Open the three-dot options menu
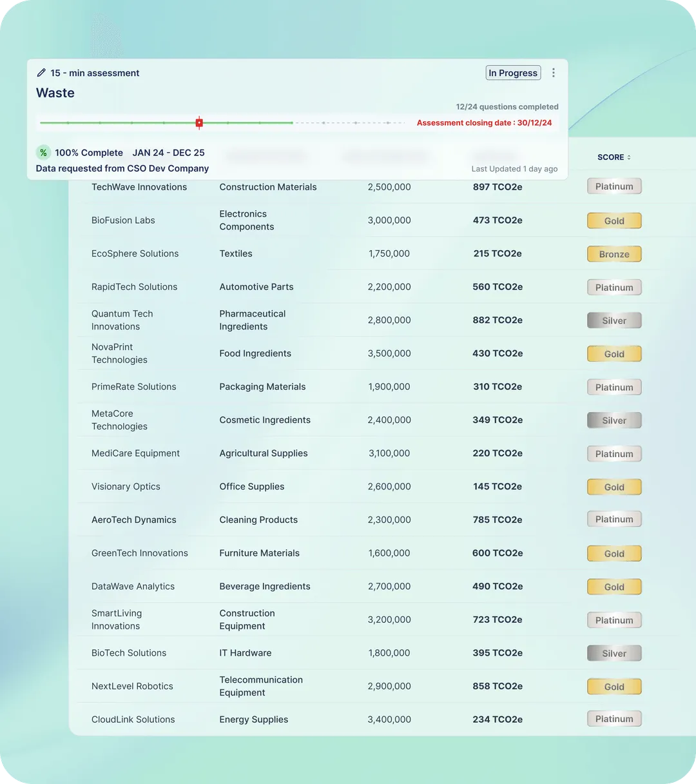This screenshot has width=696, height=784. pyautogui.click(x=554, y=73)
